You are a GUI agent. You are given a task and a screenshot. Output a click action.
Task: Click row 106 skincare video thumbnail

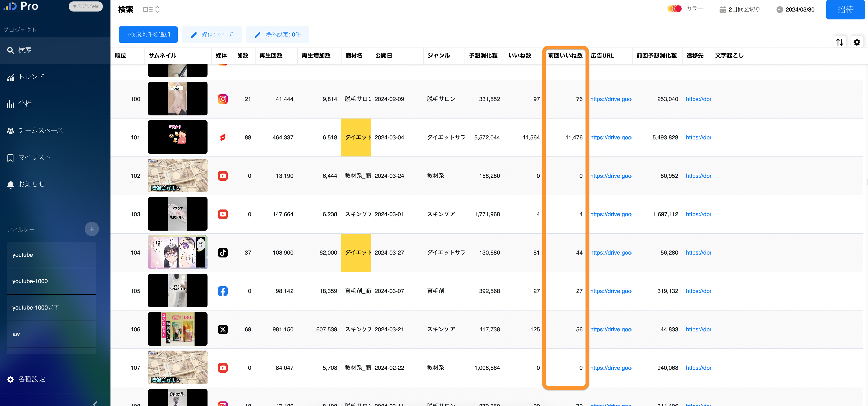177,329
